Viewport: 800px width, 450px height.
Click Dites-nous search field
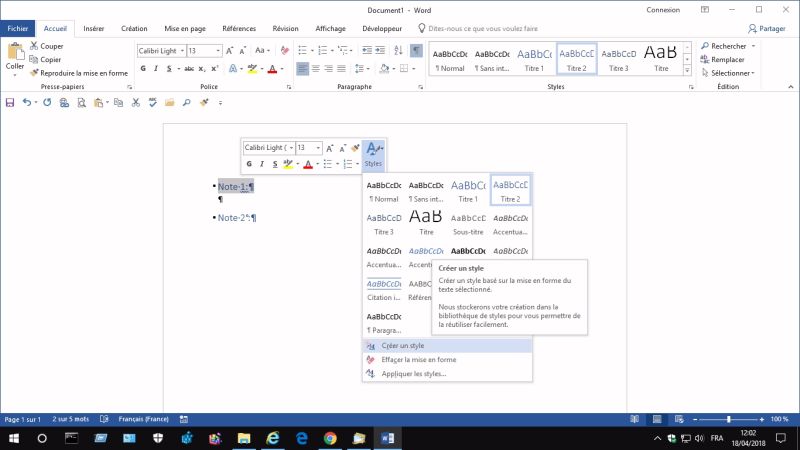(483, 29)
